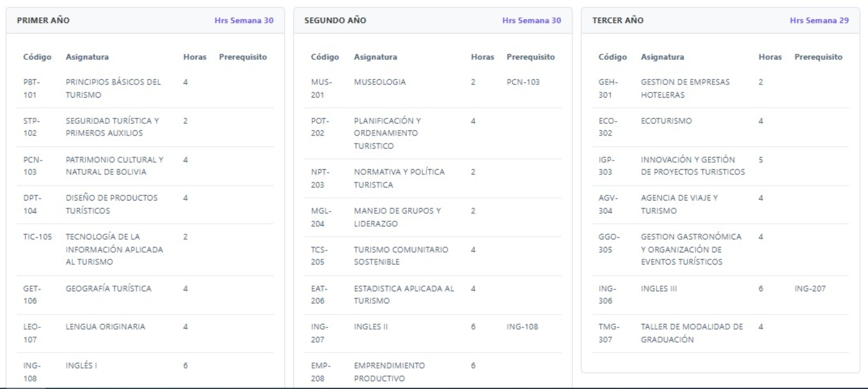868x389 pixels.
Task: Click Hrs Semana 29 in TERCER AÑO
Action: point(819,20)
